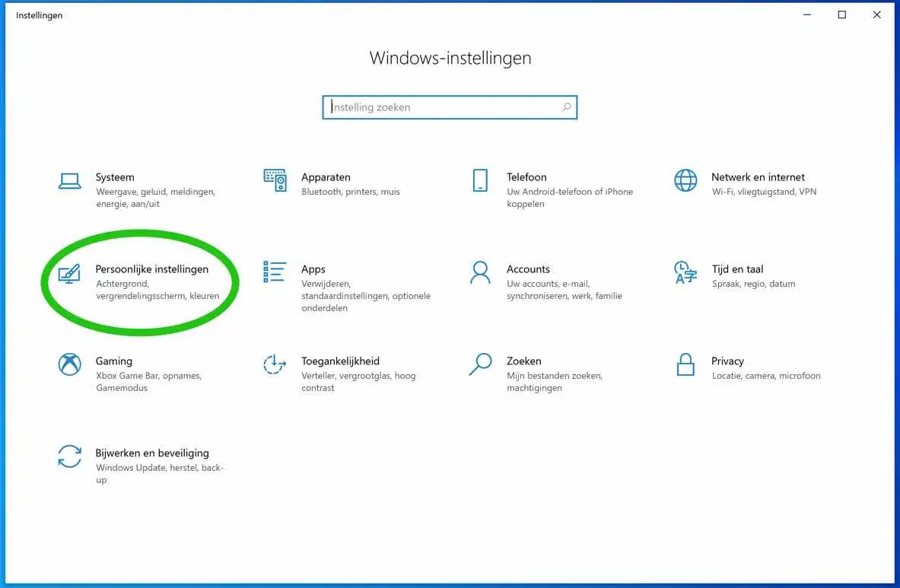Click 'Mijn bestanden zoeken, machtigingen' text
Viewport: 900px width, 588px height.
[555, 382]
